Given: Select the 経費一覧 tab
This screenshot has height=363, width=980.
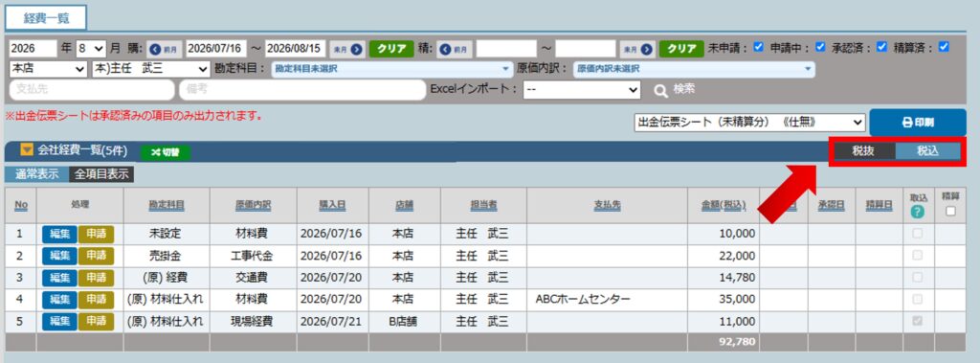Looking at the screenshot, I should point(46,18).
